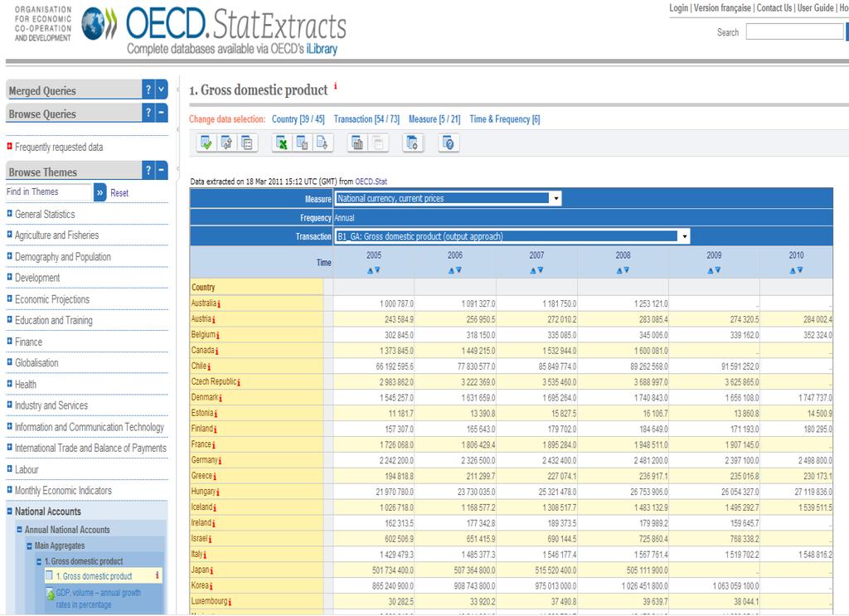Viewport: 849px width, 616px height.
Task: Click in the top Search field
Action: (x=794, y=32)
